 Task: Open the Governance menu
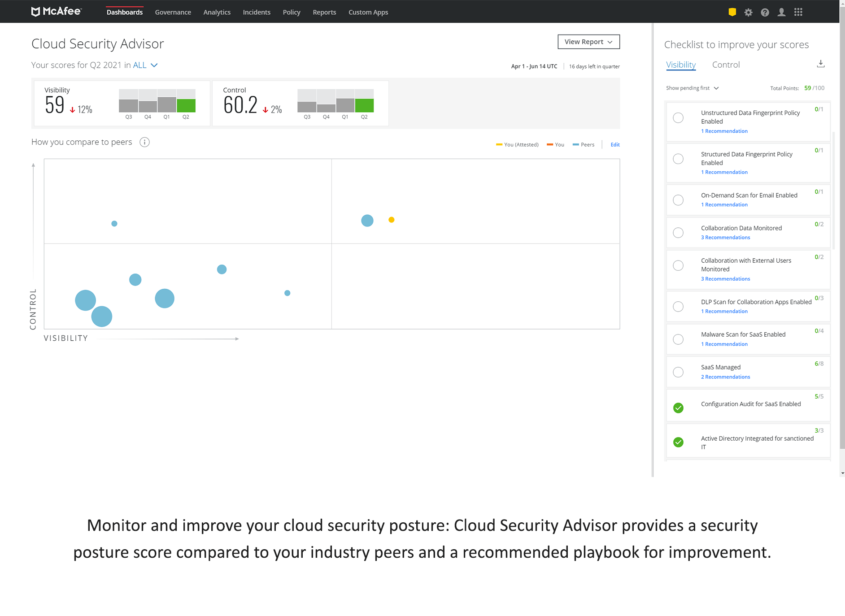coord(173,12)
